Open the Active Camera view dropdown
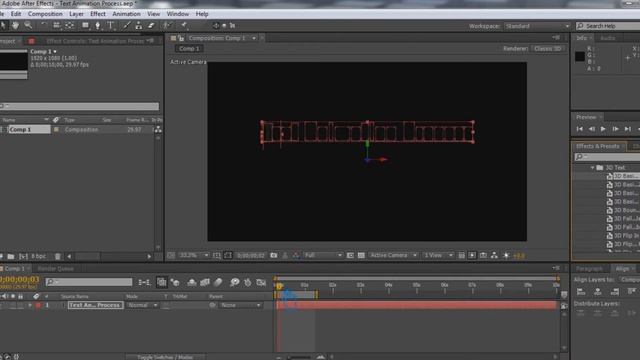The width and height of the screenshot is (640, 360). [393, 256]
